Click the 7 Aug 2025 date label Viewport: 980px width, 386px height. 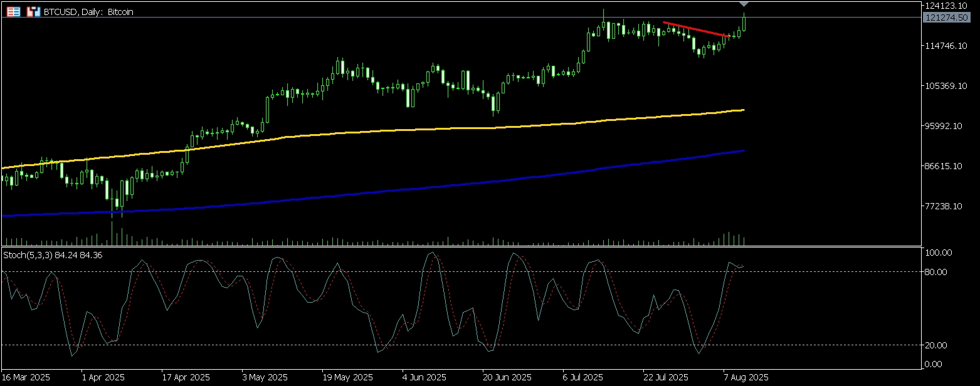coord(746,378)
